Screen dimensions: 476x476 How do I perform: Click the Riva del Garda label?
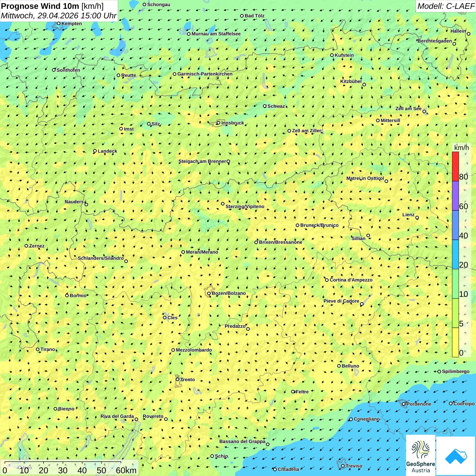[x=117, y=416]
